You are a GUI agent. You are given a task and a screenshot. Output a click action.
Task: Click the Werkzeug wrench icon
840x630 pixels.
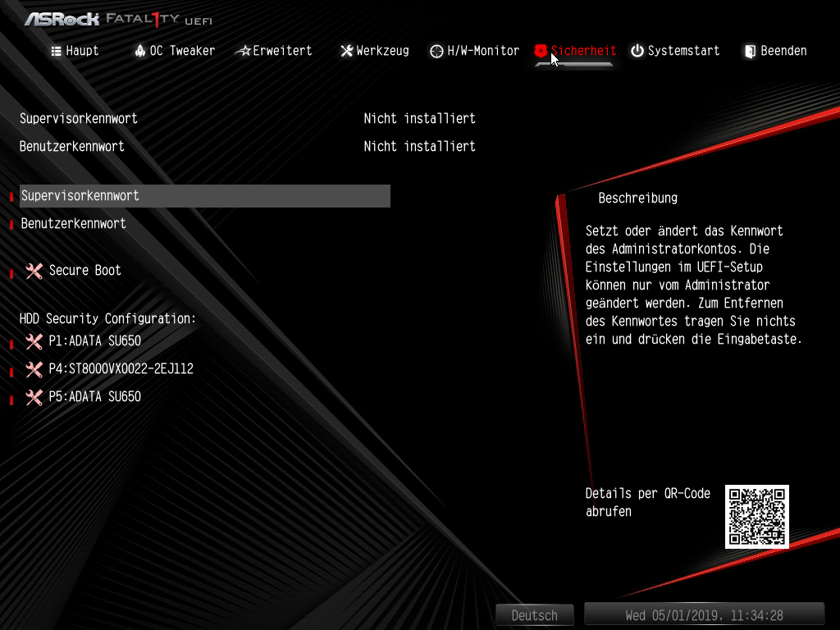[x=347, y=51]
